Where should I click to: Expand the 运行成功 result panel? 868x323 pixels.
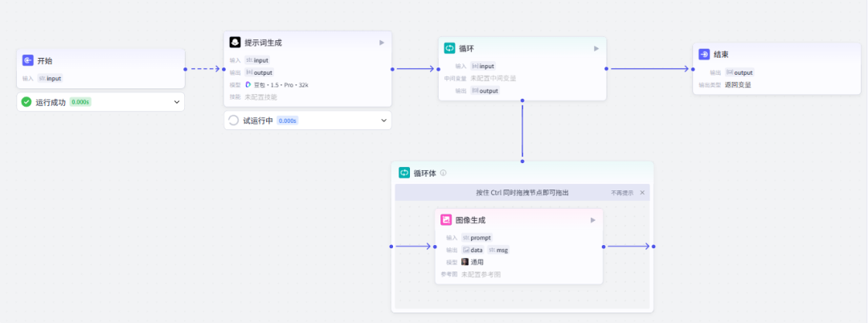click(177, 102)
